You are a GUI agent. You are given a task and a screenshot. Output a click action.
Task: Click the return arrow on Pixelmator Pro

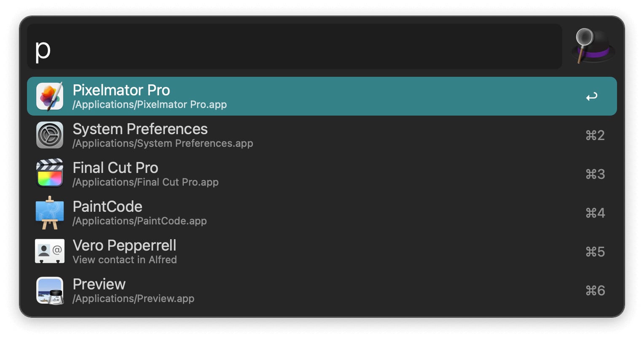coord(591,97)
